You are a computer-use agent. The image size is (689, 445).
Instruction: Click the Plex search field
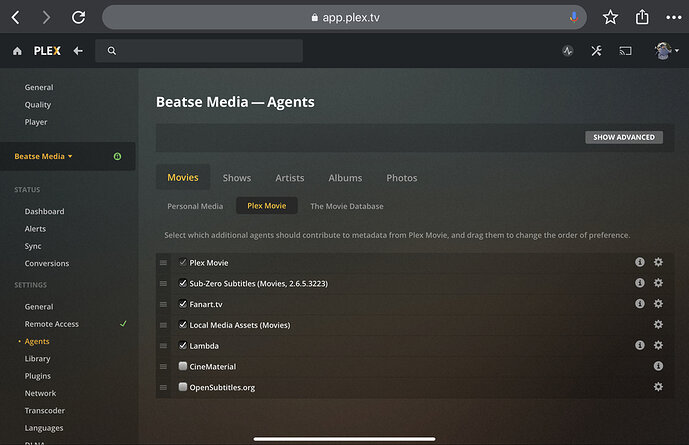click(x=199, y=51)
